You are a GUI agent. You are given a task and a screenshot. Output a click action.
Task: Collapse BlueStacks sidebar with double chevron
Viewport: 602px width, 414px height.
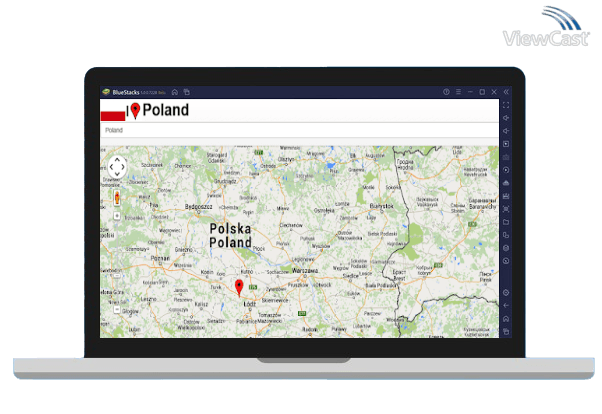[506, 92]
